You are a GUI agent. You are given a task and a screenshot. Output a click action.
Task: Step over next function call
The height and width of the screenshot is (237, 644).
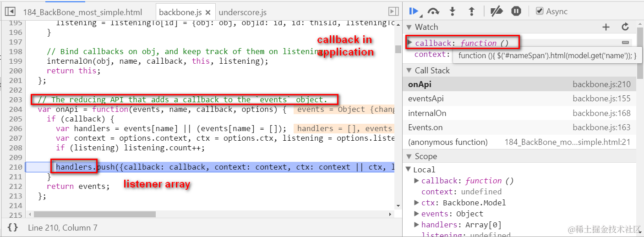(x=433, y=11)
